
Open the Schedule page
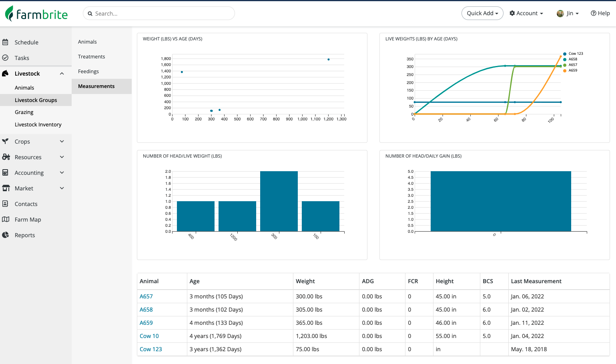coord(26,42)
